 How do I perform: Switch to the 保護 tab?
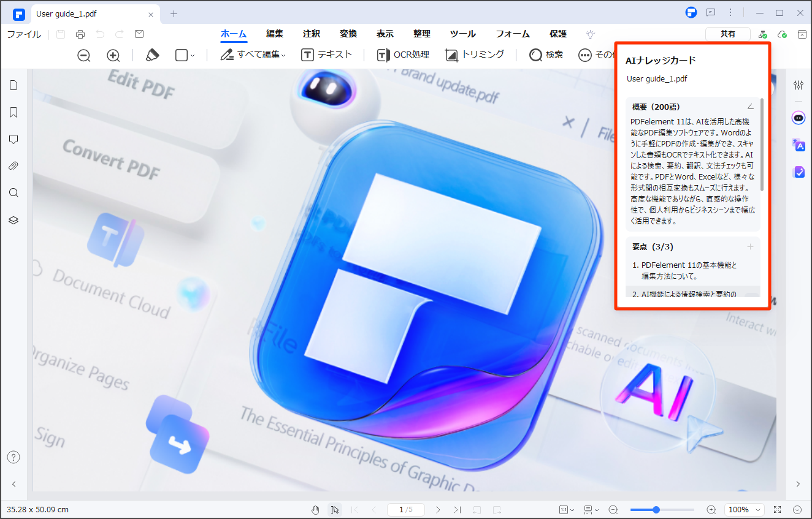[558, 34]
